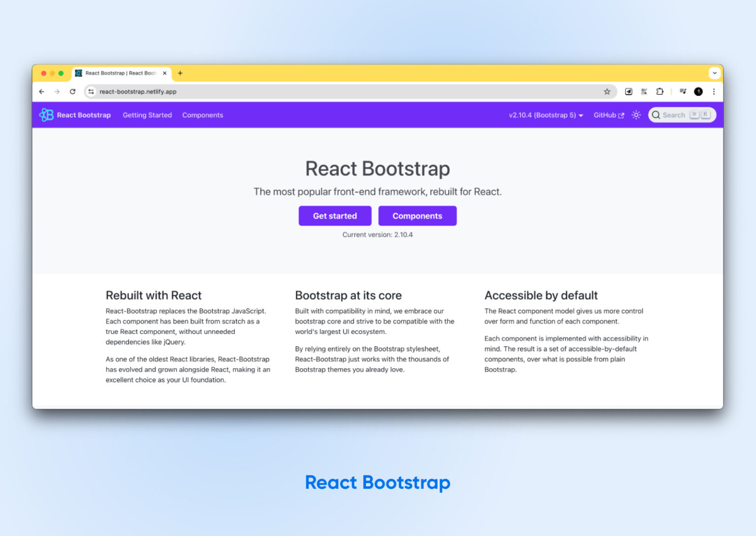
Task: Open the Components navigation menu
Action: tap(202, 115)
